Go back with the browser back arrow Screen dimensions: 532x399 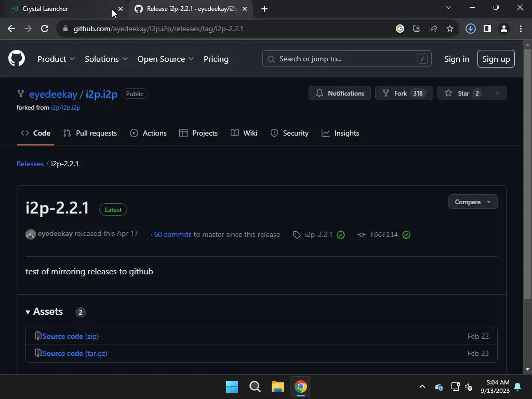11,29
